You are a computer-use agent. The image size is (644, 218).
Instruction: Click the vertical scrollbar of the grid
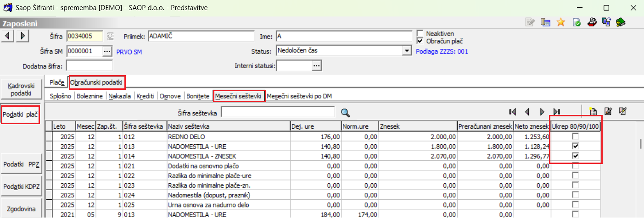click(640, 144)
